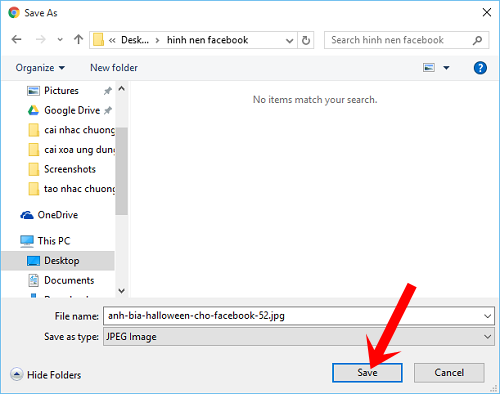Select Documents under This PC
The width and height of the screenshot is (500, 394).
[x=69, y=280]
